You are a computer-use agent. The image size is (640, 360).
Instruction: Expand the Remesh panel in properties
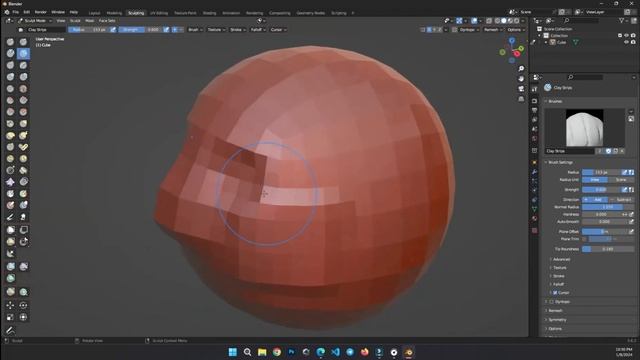555,311
